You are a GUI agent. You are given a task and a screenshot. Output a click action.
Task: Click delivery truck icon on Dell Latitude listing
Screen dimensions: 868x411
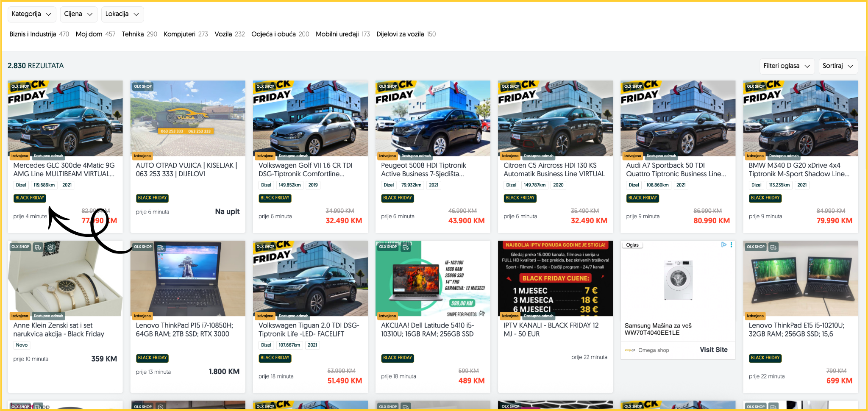(x=406, y=247)
